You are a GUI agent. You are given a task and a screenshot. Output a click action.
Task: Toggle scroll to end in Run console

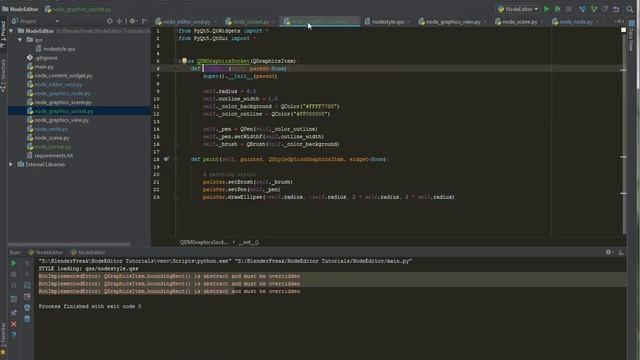tap(27, 296)
